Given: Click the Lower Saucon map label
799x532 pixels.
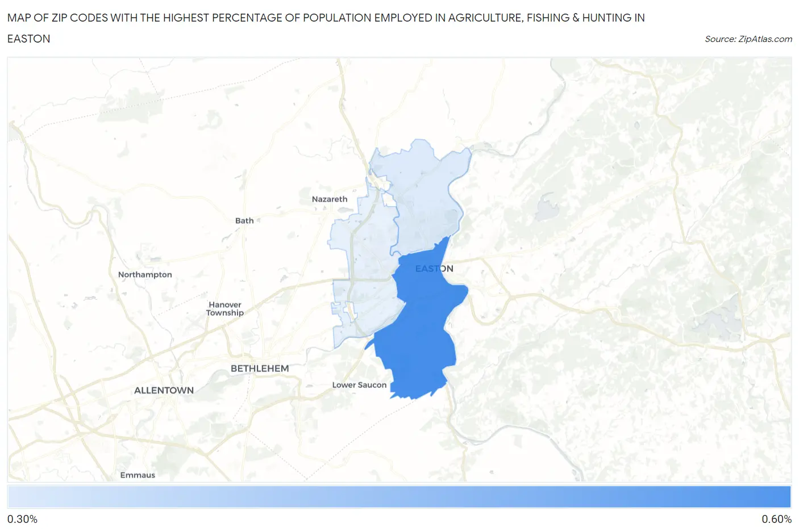Looking at the screenshot, I should tap(359, 385).
